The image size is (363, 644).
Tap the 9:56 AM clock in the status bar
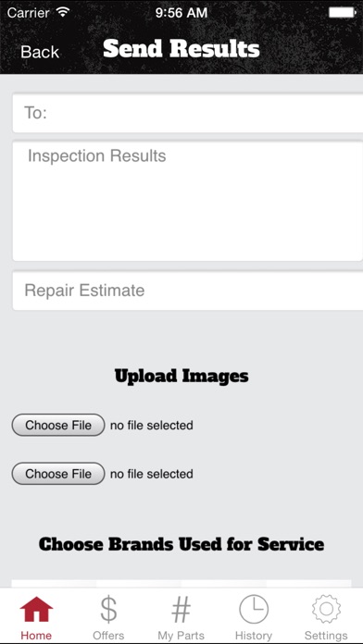(181, 13)
